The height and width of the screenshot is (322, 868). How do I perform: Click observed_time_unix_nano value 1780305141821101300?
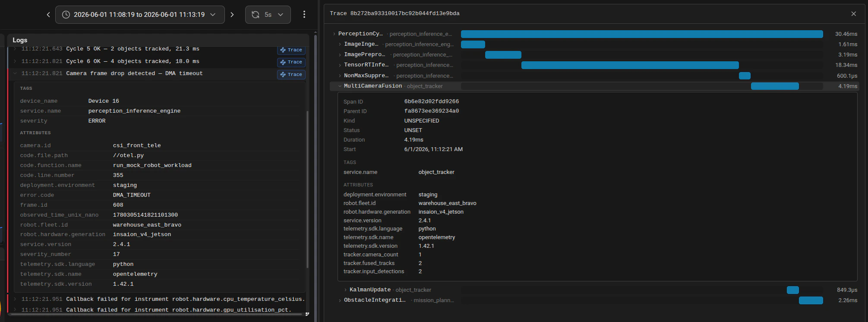tap(145, 215)
